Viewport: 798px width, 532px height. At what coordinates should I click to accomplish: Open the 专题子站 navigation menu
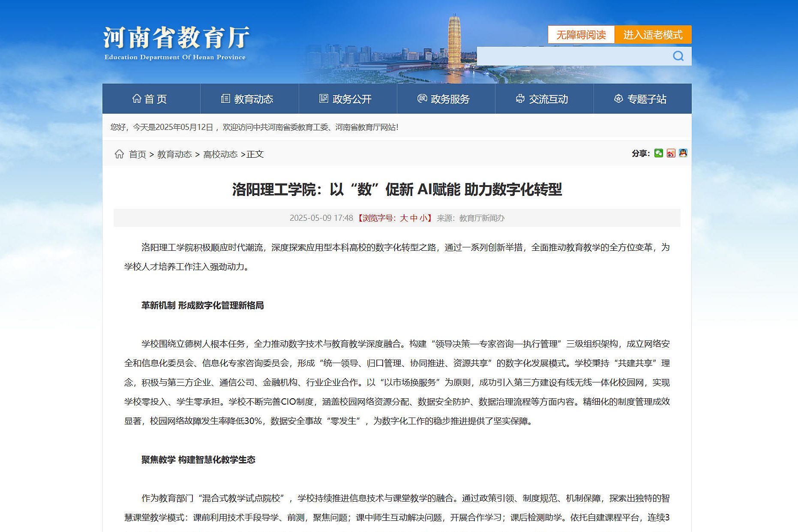pos(642,99)
